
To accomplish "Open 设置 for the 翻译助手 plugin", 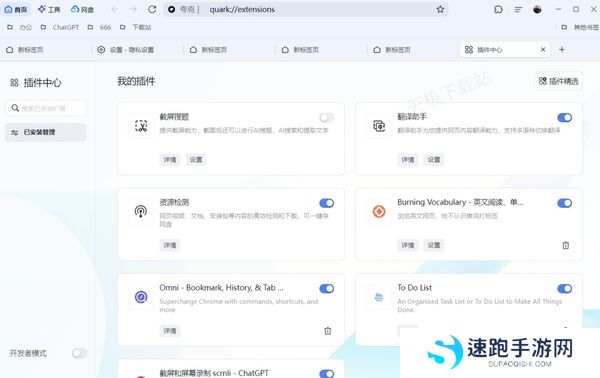I will (x=434, y=160).
